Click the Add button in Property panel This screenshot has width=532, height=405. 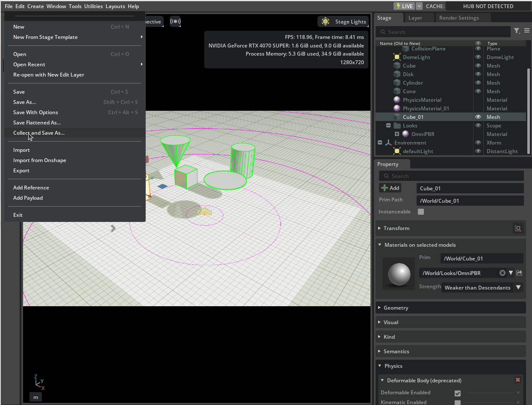click(390, 188)
